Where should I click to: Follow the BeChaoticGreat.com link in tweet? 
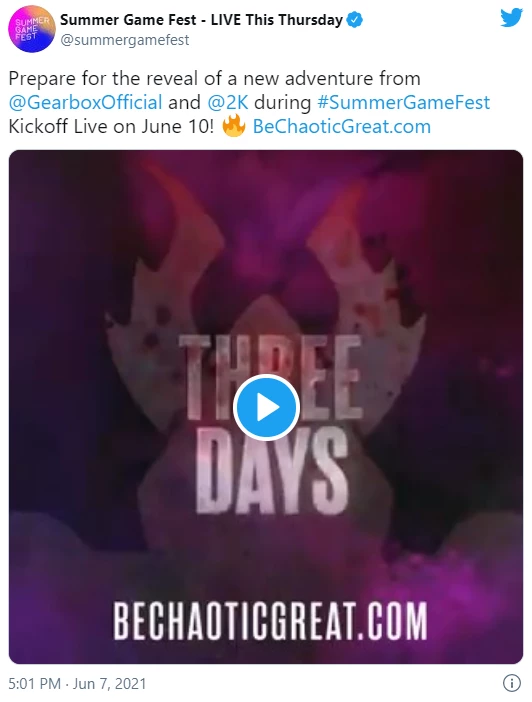342,126
